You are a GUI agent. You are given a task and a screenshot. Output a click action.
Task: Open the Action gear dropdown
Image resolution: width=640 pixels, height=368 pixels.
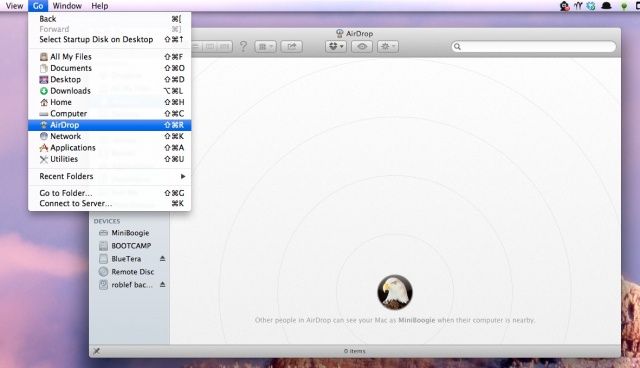[x=387, y=47]
